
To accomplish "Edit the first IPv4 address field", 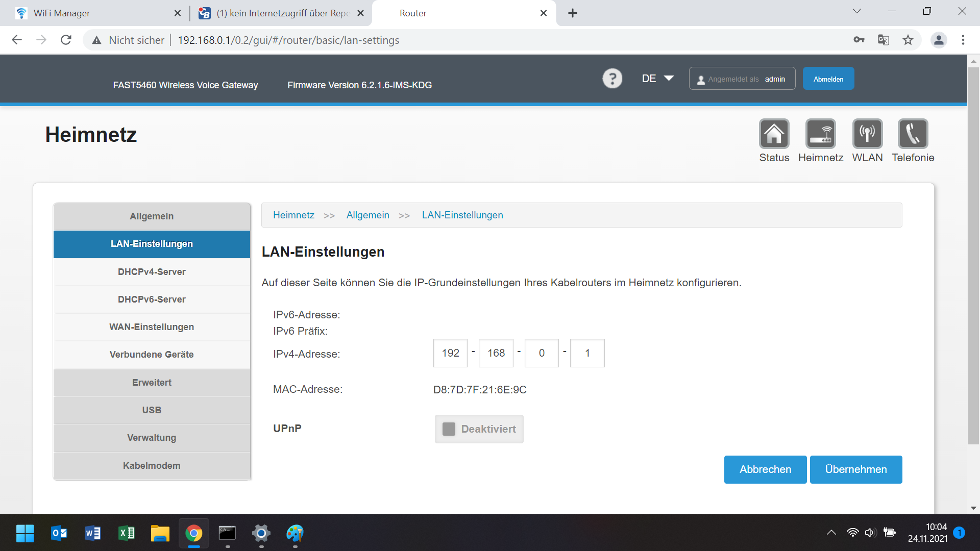I will [450, 353].
